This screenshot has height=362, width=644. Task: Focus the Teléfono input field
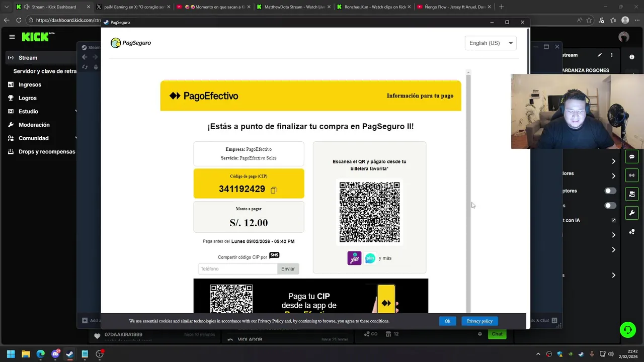coord(238,269)
